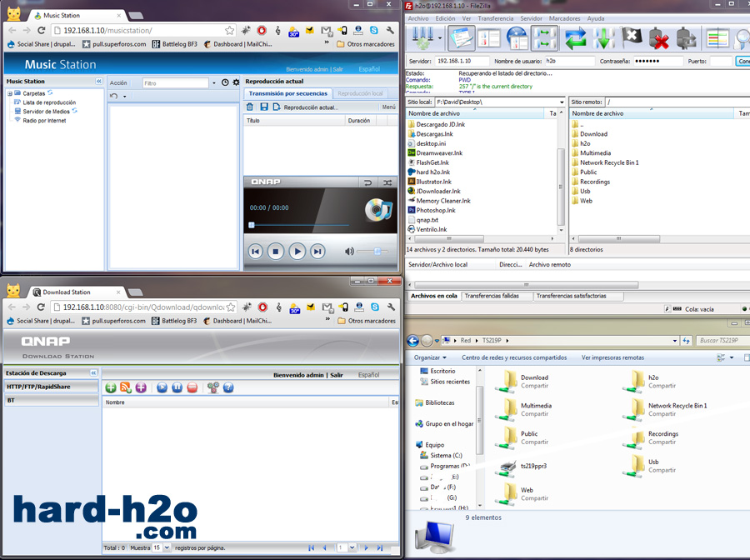Viewport: 750px width, 560px height.
Task: Go to last page in Download Station pager
Action: pos(380,547)
